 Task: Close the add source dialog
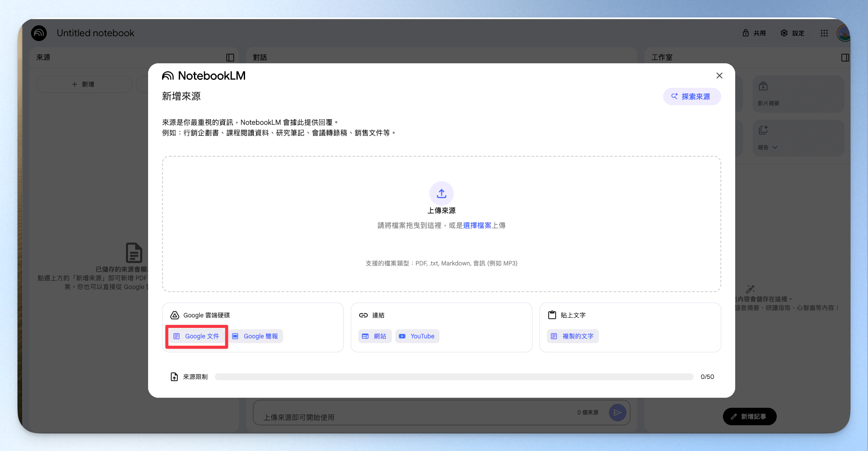pos(719,76)
